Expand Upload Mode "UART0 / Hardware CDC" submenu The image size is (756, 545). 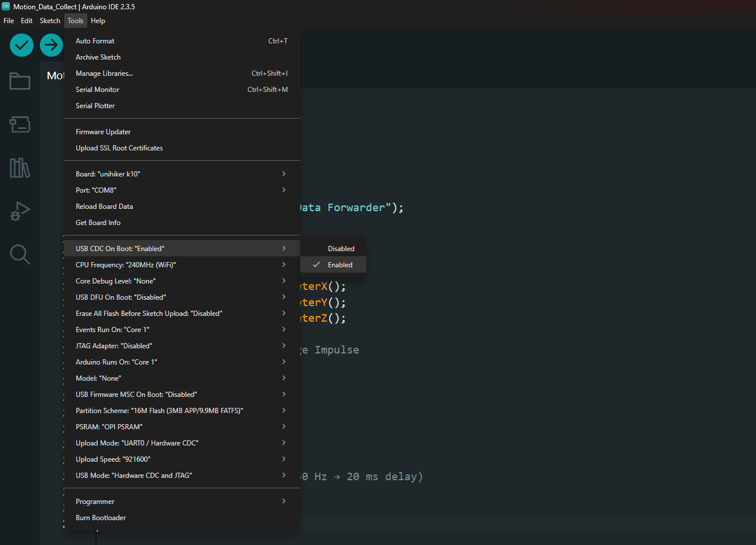point(182,443)
